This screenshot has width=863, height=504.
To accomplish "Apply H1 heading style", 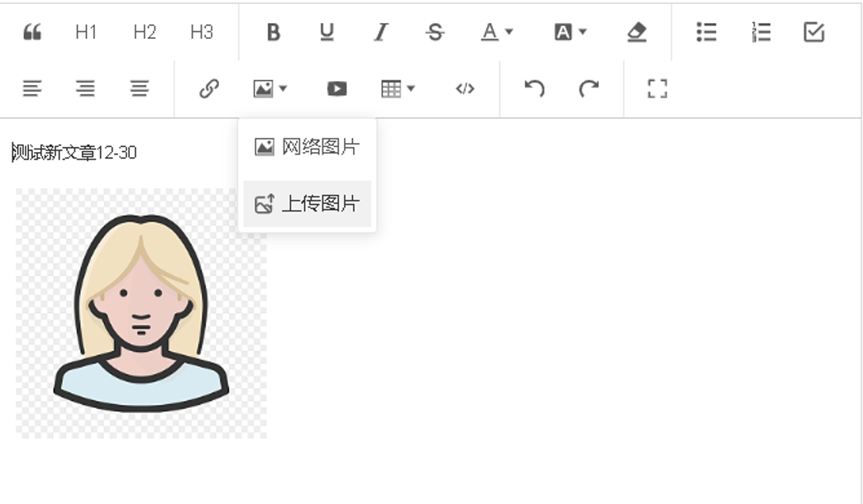I will (x=86, y=32).
